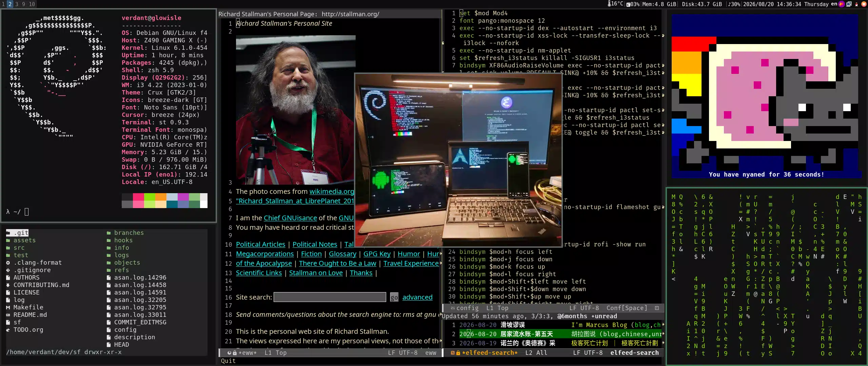Open the advanced search link
This screenshot has width=868, height=366.
tap(417, 297)
